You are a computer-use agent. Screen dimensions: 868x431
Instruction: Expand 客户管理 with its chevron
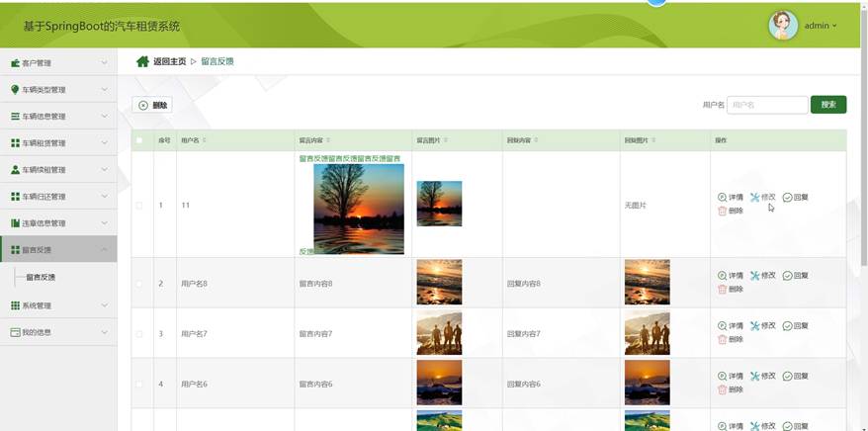coord(104,63)
